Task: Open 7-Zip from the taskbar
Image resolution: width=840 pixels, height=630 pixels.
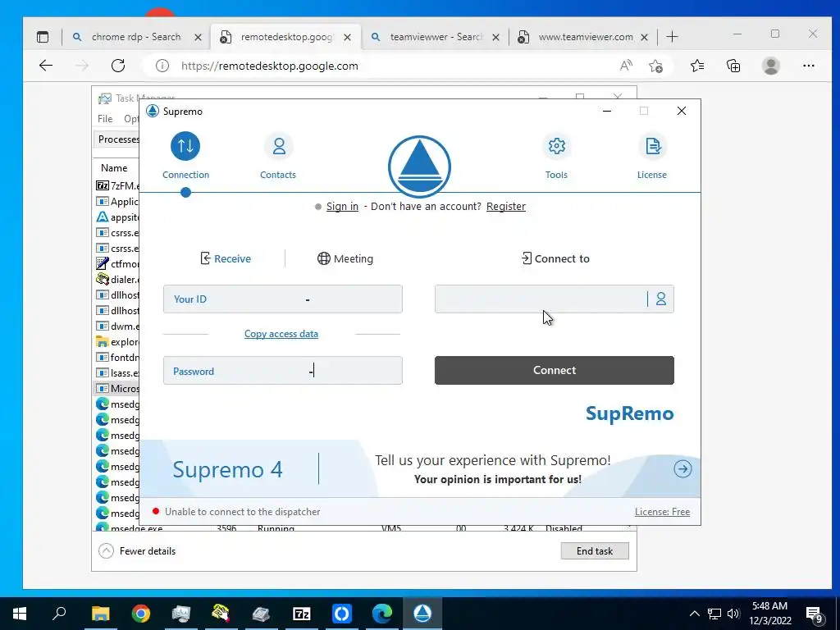Action: click(x=302, y=614)
